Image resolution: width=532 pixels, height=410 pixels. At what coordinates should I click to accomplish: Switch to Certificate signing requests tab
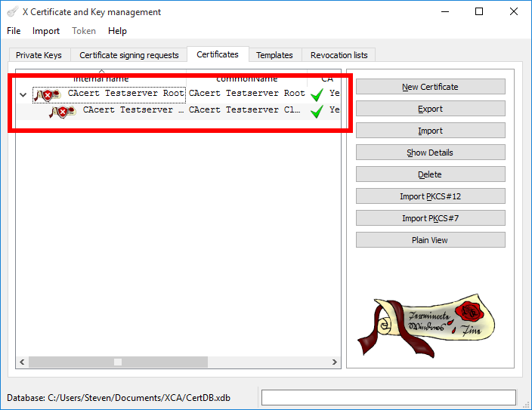click(129, 55)
